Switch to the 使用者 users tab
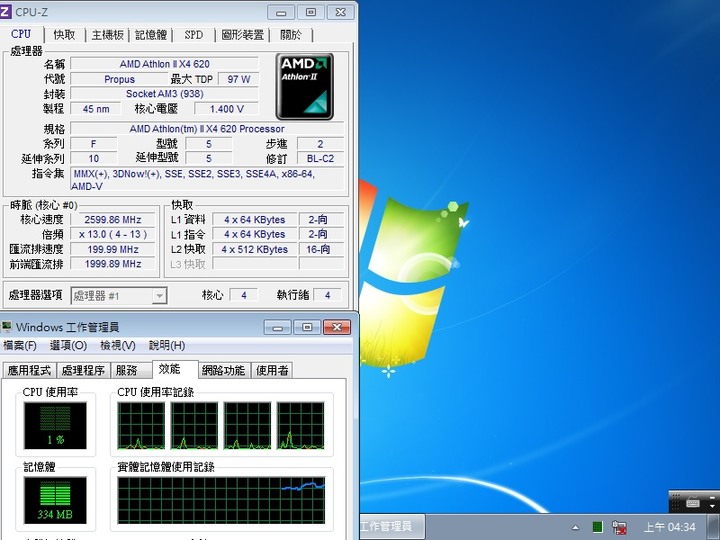 pos(272,370)
